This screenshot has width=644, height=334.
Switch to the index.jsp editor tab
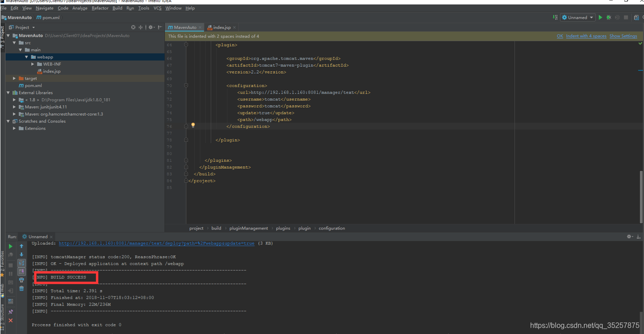(x=222, y=27)
